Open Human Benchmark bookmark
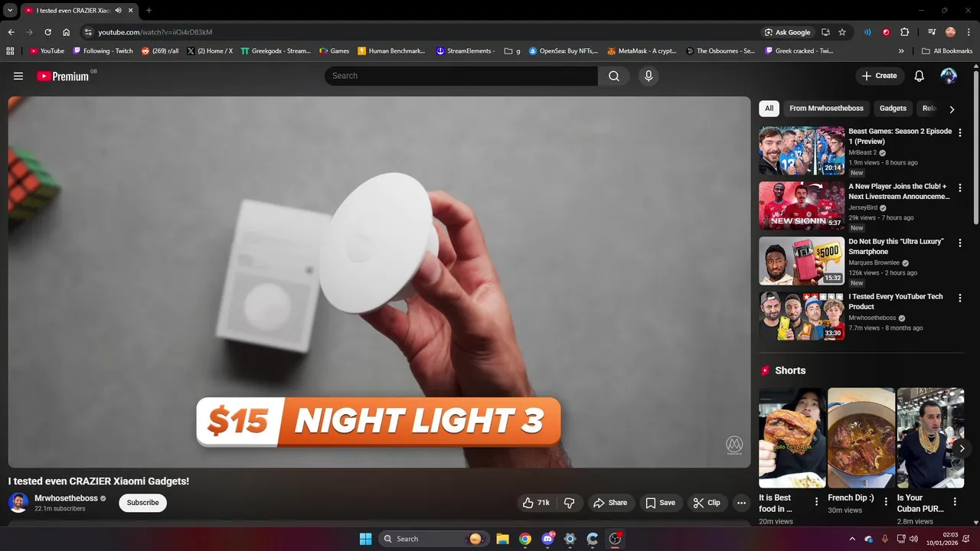 (x=391, y=51)
